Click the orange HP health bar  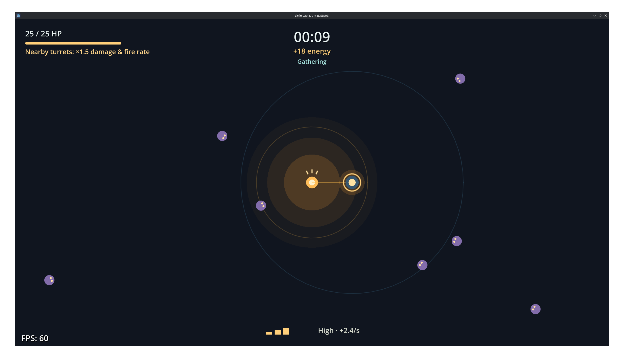tap(73, 43)
